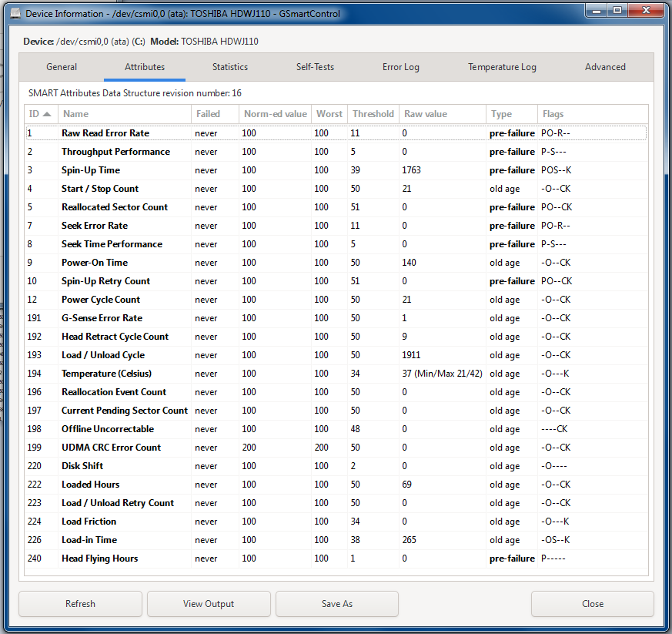
Task: Select the Loaded Hours row
Action: pyautogui.click(x=336, y=484)
